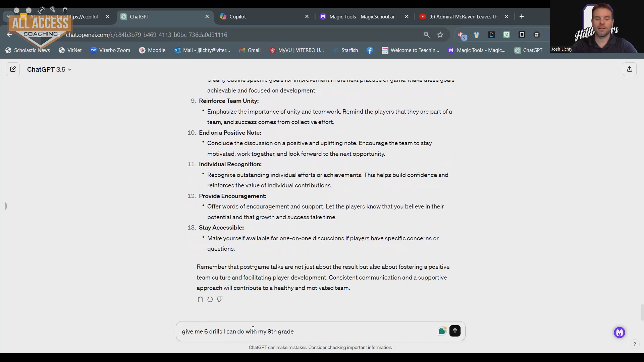Switch to the ChatGPT browser tab
This screenshot has width=644, height=362.
[164, 16]
